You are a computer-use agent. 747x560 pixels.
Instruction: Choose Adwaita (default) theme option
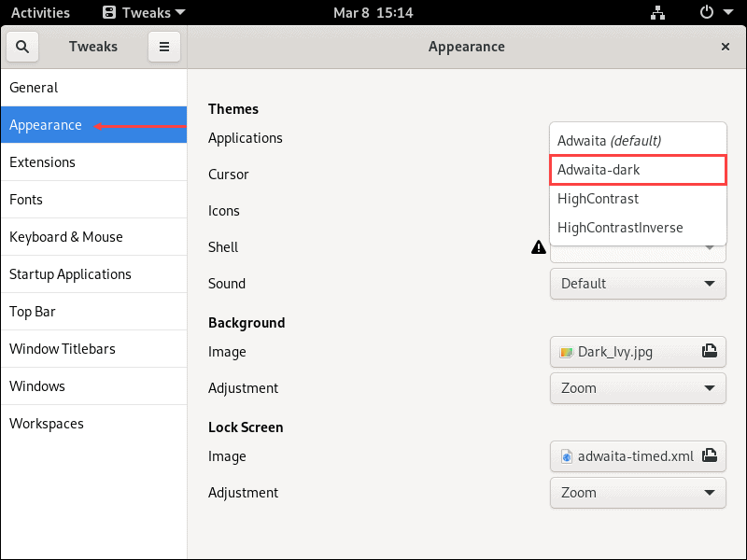tap(638, 141)
